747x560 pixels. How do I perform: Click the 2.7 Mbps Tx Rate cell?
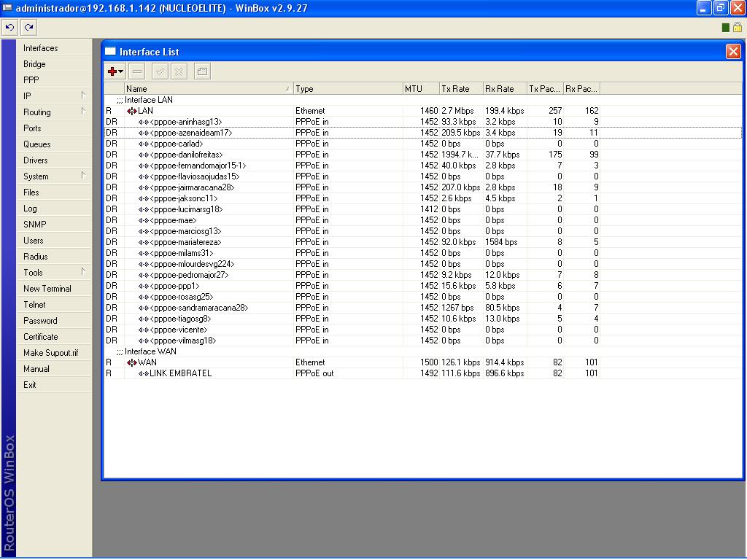(461, 111)
